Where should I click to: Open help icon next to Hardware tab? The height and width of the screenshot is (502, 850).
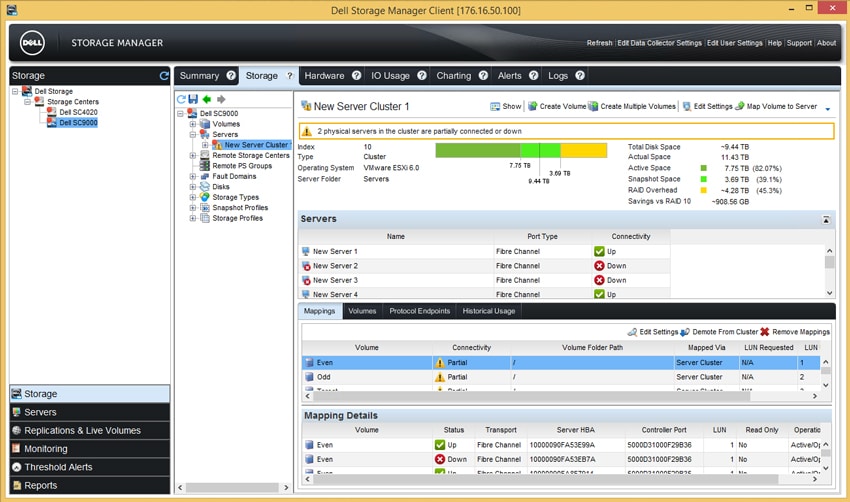point(356,75)
